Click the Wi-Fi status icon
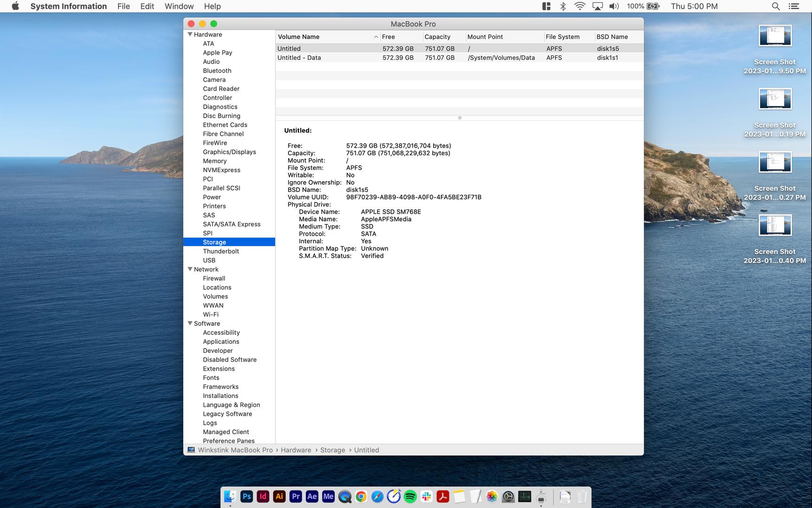Image resolution: width=812 pixels, height=508 pixels. (x=580, y=6)
